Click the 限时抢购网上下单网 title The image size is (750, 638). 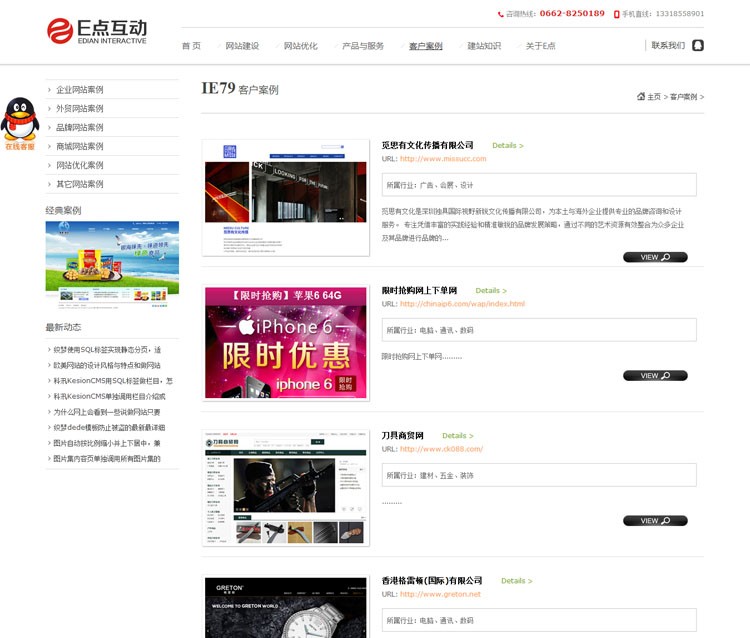click(x=419, y=290)
